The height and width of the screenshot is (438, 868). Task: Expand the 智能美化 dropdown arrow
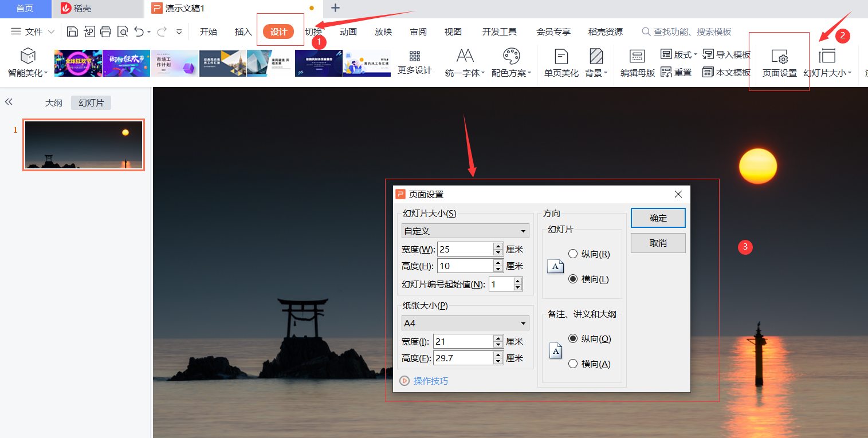pos(46,73)
